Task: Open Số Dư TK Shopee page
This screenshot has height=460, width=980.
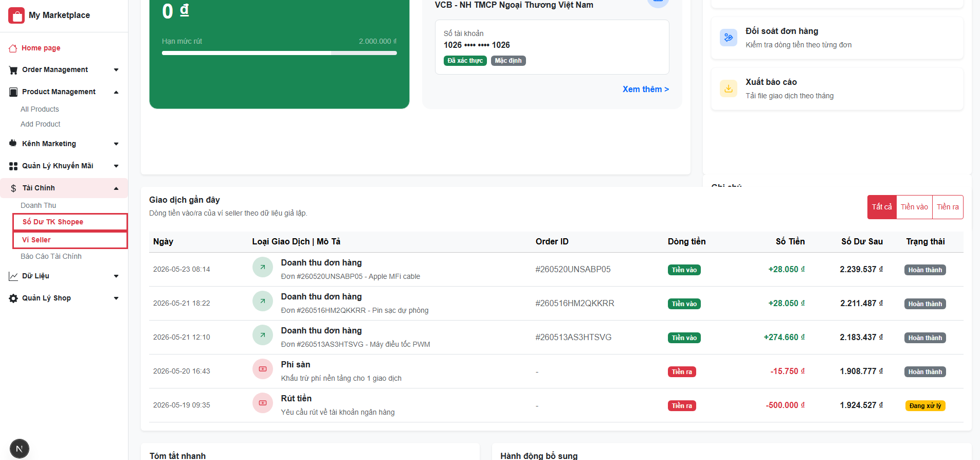Action: click(x=70, y=222)
